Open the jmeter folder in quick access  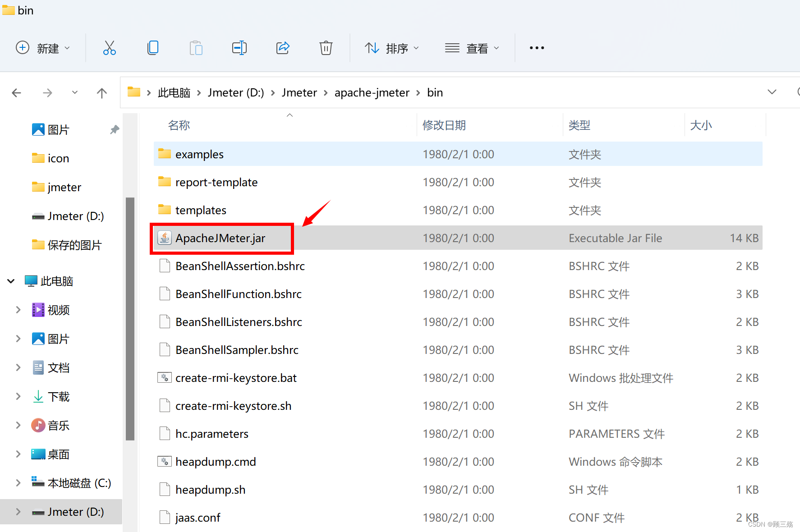click(x=56, y=187)
